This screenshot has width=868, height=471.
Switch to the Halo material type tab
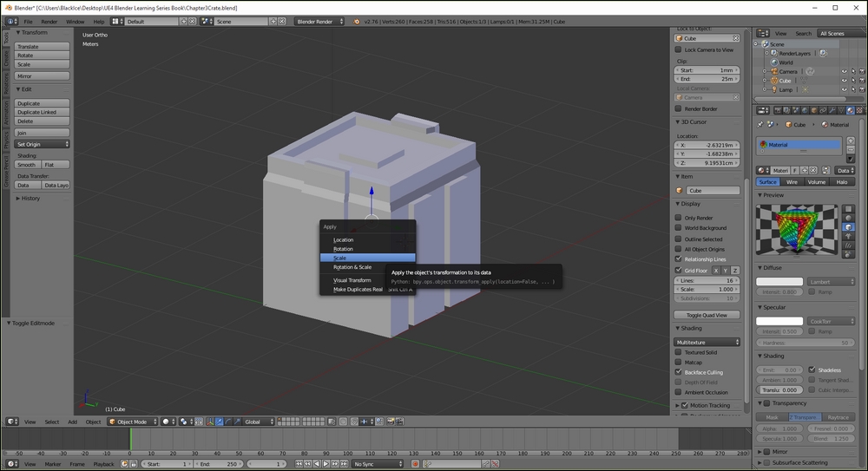[x=842, y=182]
